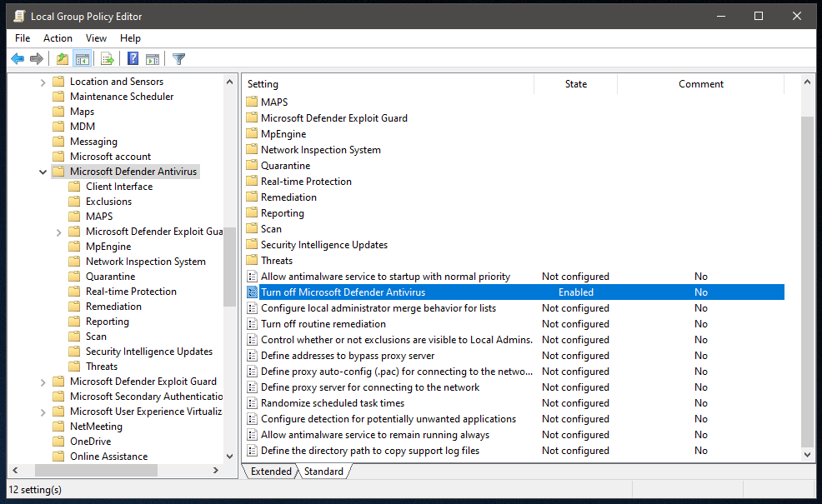Open Help using the question mark icon
Viewport: 822px width, 504px height.
(133, 58)
